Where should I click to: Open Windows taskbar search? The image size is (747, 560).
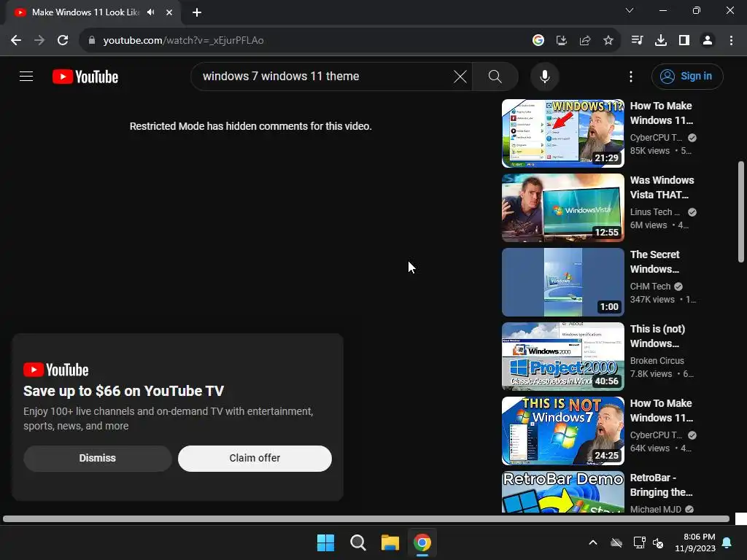(x=357, y=542)
